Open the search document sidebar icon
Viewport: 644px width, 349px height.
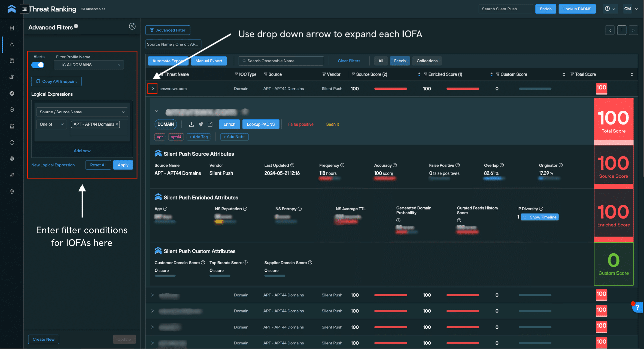pyautogui.click(x=12, y=61)
